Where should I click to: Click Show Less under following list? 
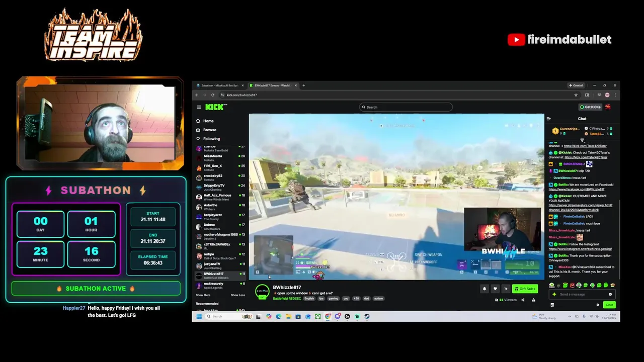[x=238, y=295]
